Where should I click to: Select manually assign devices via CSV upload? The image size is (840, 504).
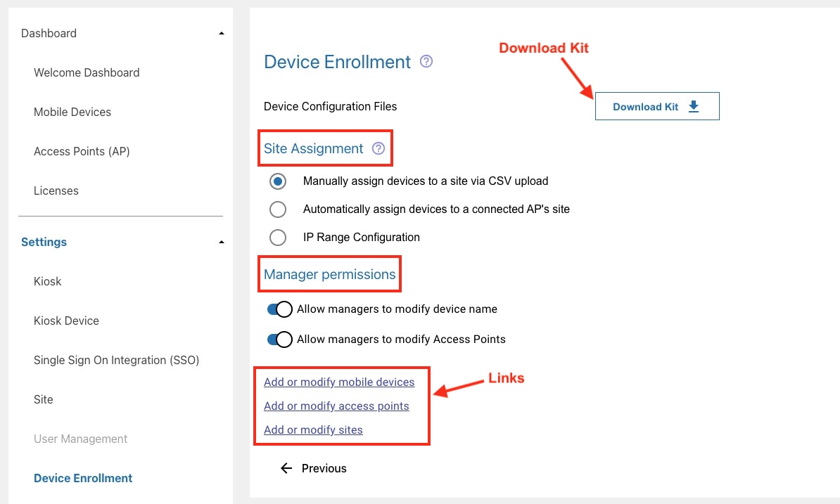pyautogui.click(x=278, y=181)
